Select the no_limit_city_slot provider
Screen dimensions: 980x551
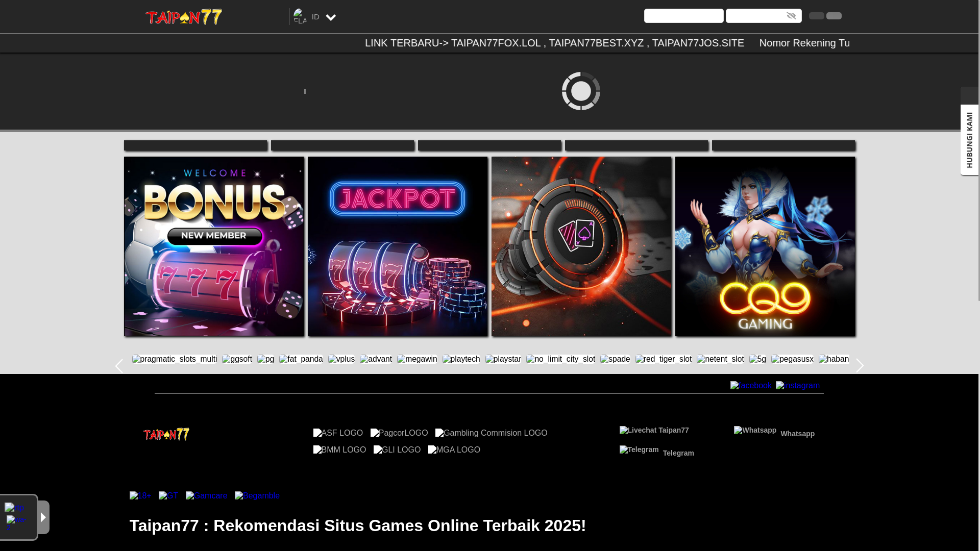[560, 359]
